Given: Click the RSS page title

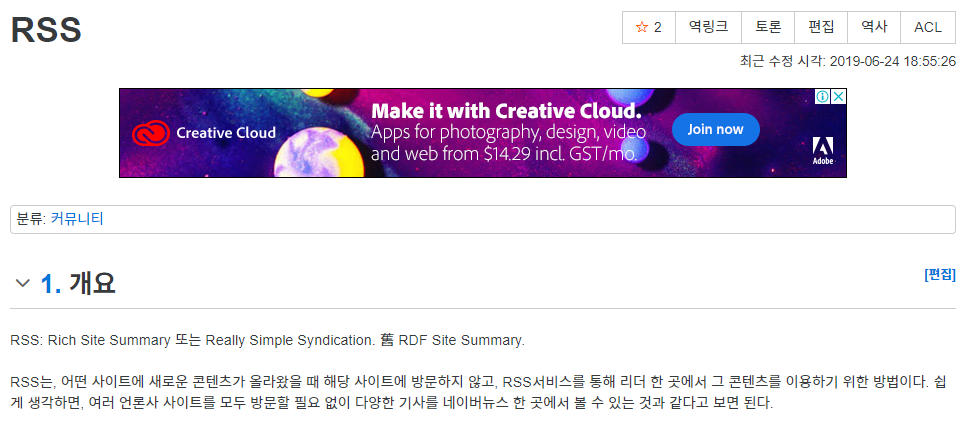Looking at the screenshot, I should 46,30.
